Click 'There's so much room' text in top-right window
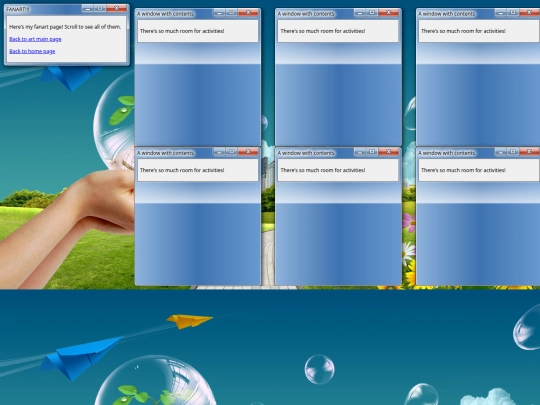Screen dimensions: 540x405 pos(447,31)
